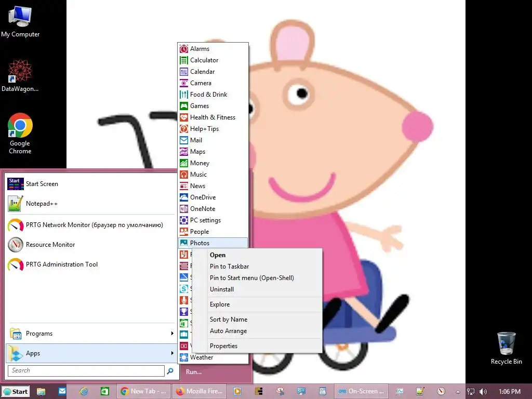Launch Resource Monitor from start menu
Image resolution: width=532 pixels, height=399 pixels.
(x=90, y=245)
